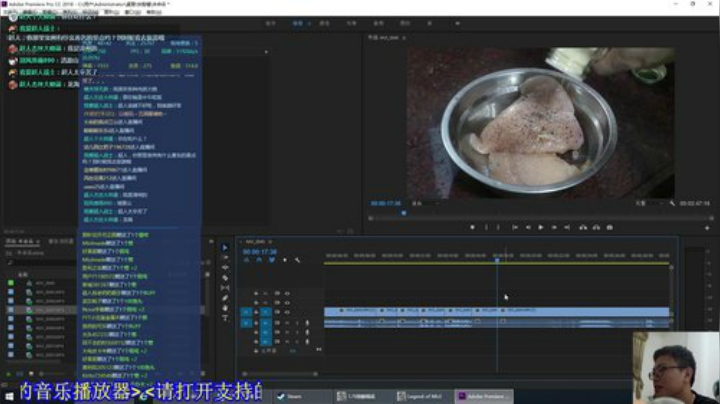The width and height of the screenshot is (720, 404).
Task: Toggle V1 source patching button
Action: pyautogui.click(x=246, y=312)
